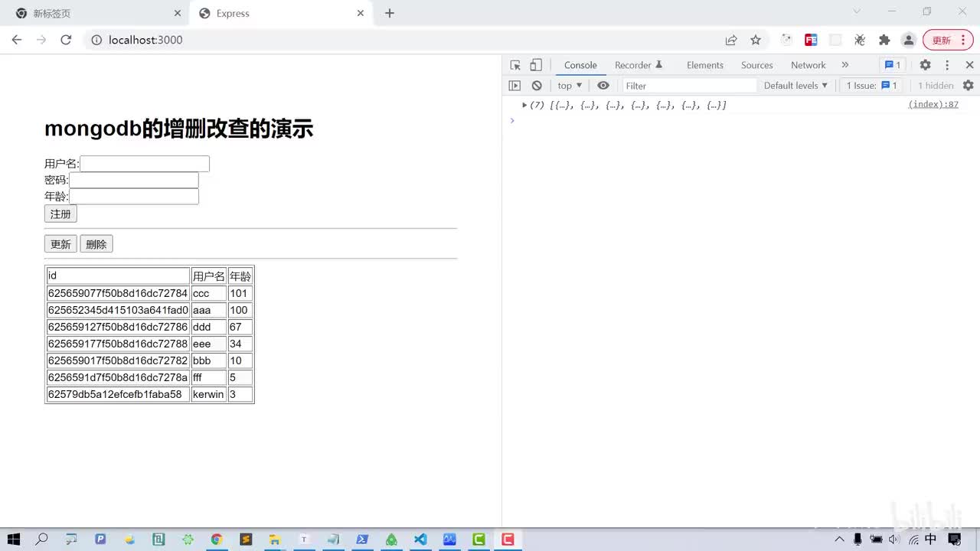Go back in browser history
The width and height of the screenshot is (980, 551).
(17, 40)
